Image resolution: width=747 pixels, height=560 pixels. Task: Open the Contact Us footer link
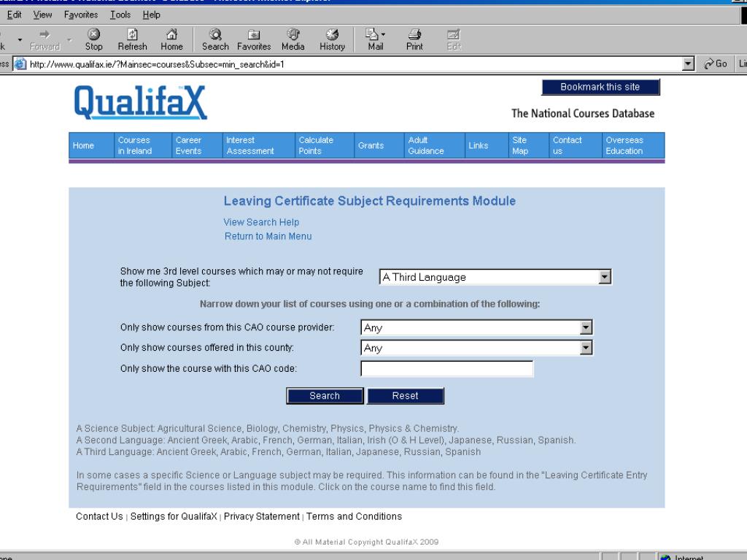coord(99,517)
